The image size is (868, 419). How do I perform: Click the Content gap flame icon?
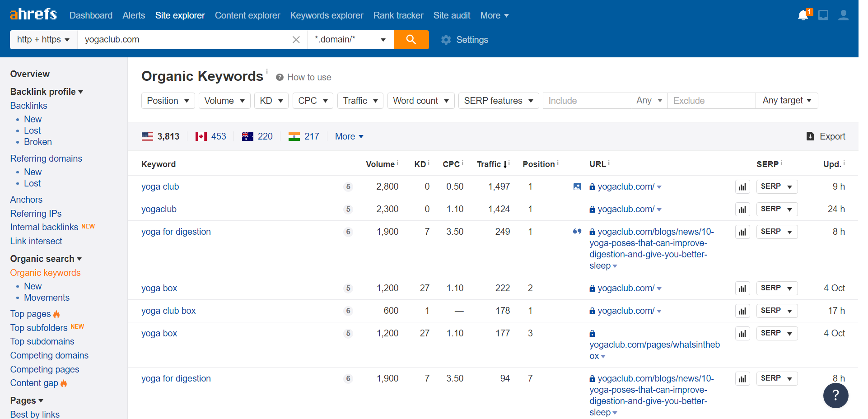64,383
